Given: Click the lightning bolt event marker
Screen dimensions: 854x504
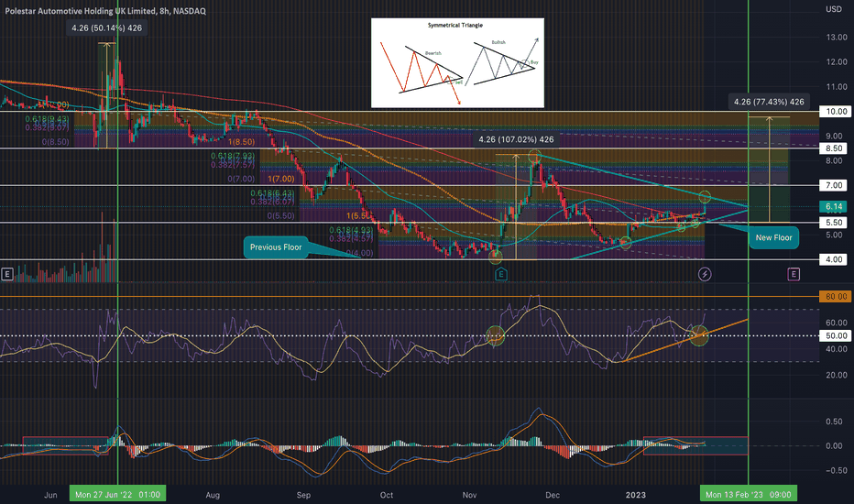Looking at the screenshot, I should (x=705, y=274).
